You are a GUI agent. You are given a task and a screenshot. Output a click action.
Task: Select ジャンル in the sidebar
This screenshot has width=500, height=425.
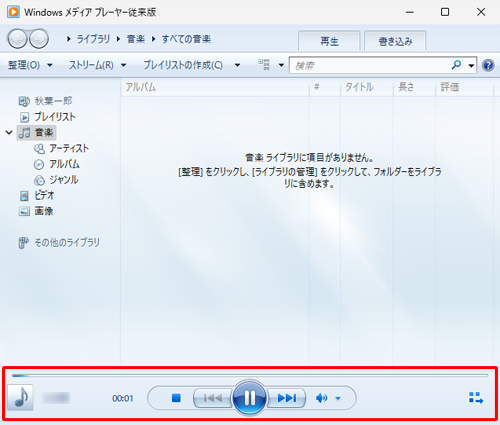pos(56,180)
